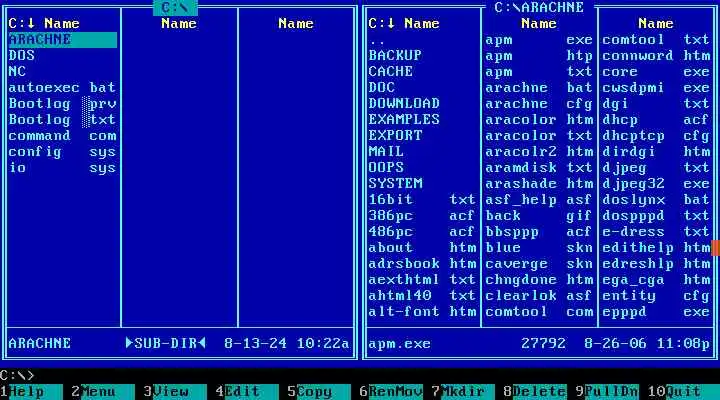Select the epppd.exe file
The height and width of the screenshot is (400, 720).
coord(656,312)
